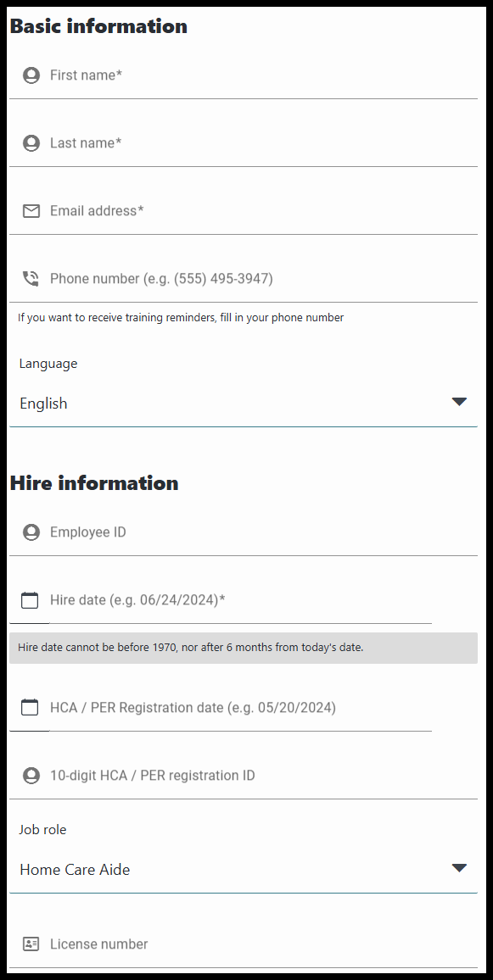Expand the Language dropdown arrow
This screenshot has height=980, width=493.
coord(459,402)
